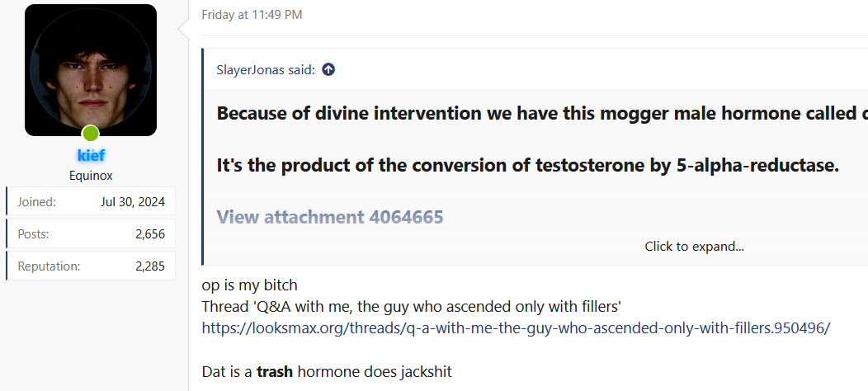Image resolution: width=868 pixels, height=391 pixels.
Task: Click the Equinox user title
Action: (x=91, y=177)
